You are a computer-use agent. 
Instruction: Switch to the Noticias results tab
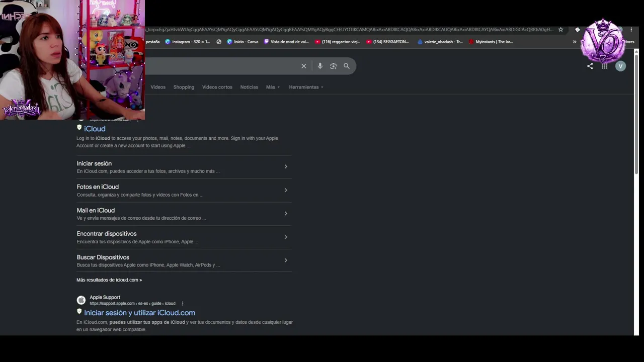[x=249, y=87]
